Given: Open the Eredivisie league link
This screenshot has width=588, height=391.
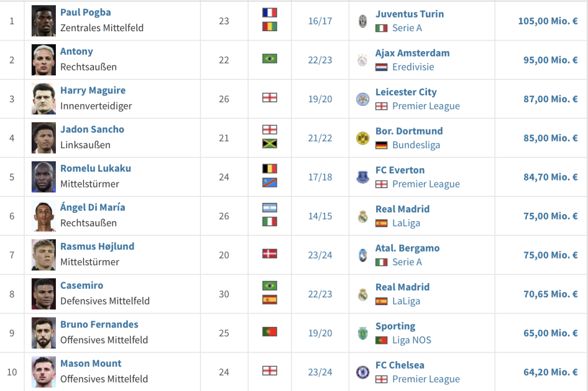Looking at the screenshot, I should tap(413, 67).
